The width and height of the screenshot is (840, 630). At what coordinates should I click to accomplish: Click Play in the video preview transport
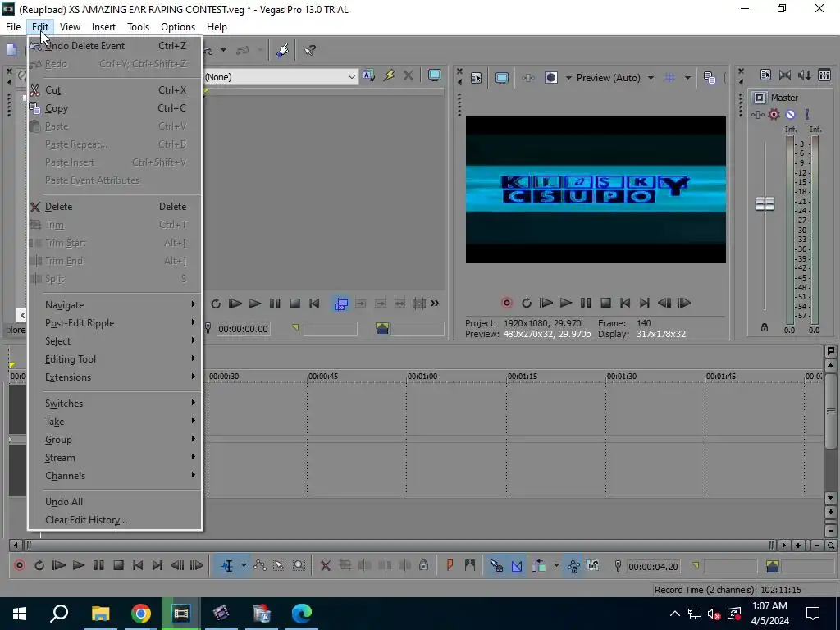pyautogui.click(x=566, y=304)
